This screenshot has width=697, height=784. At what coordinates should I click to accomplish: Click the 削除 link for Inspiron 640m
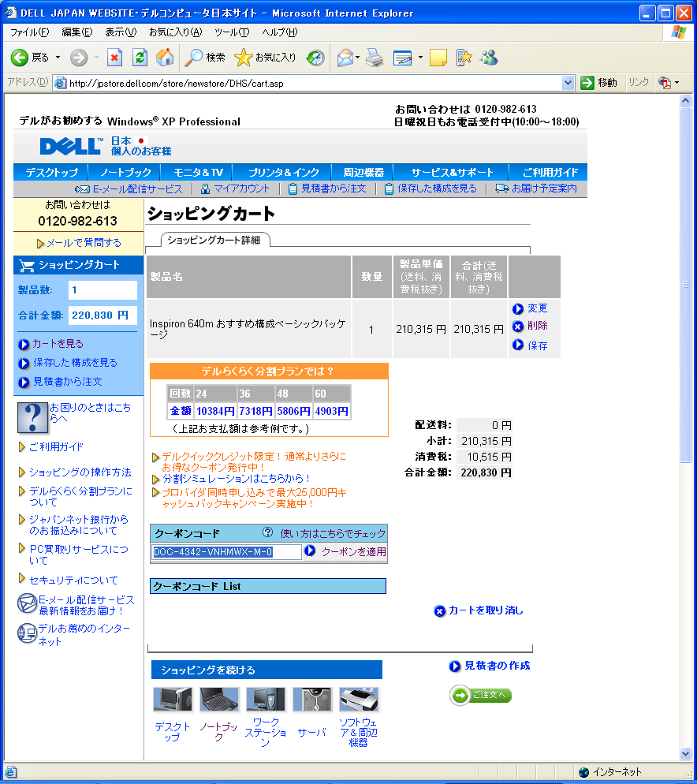[x=537, y=327]
